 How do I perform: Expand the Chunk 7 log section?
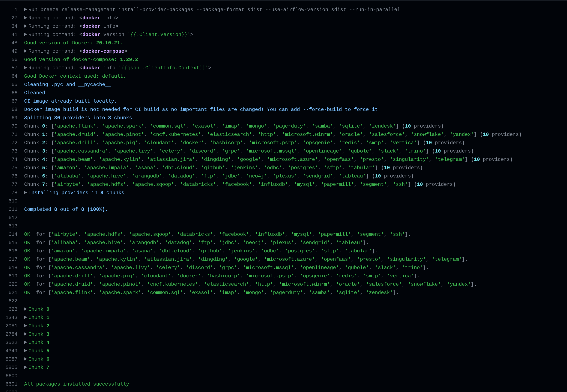point(26,367)
